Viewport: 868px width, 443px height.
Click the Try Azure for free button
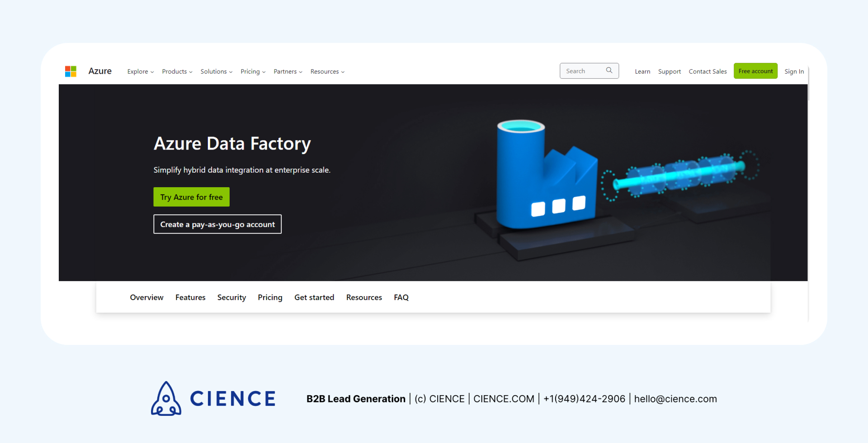coord(191,197)
